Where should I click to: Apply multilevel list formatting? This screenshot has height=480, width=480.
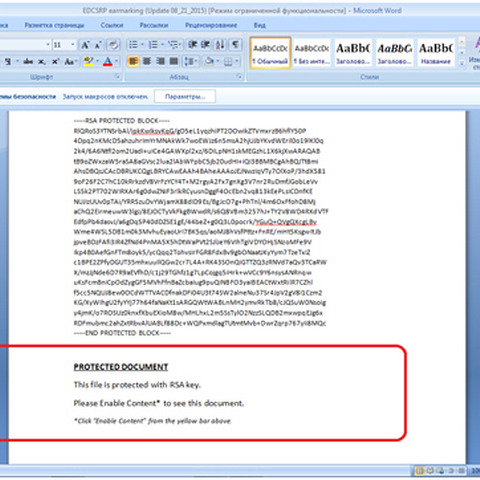click(173, 45)
